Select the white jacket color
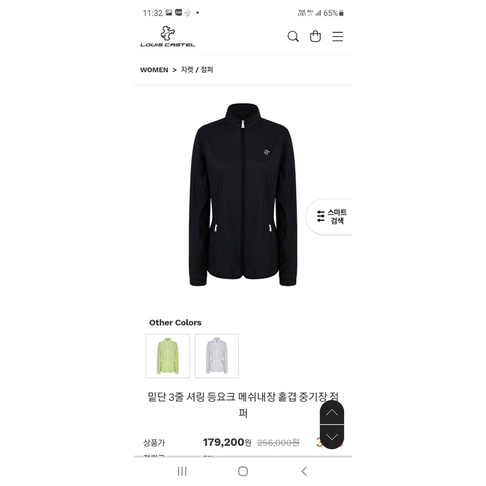The image size is (486, 486). point(217,356)
